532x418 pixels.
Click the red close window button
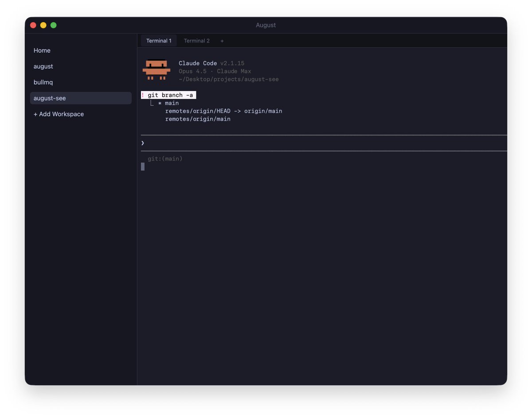pos(33,25)
